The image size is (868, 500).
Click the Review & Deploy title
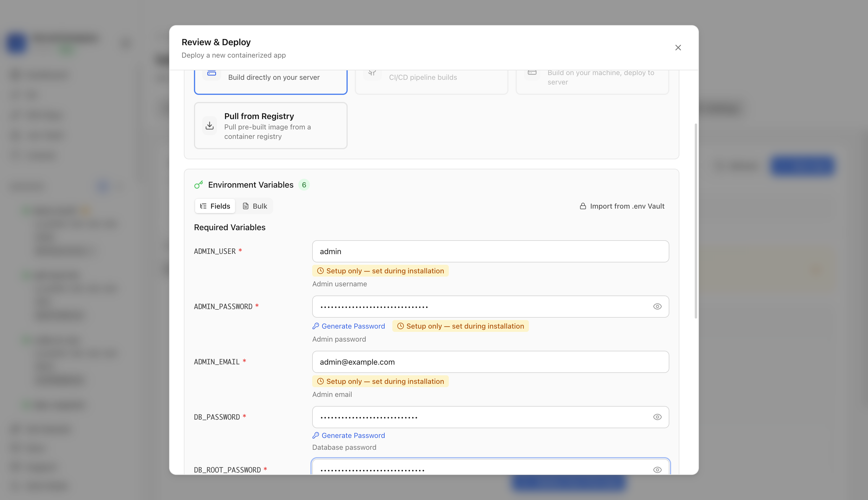[216, 42]
